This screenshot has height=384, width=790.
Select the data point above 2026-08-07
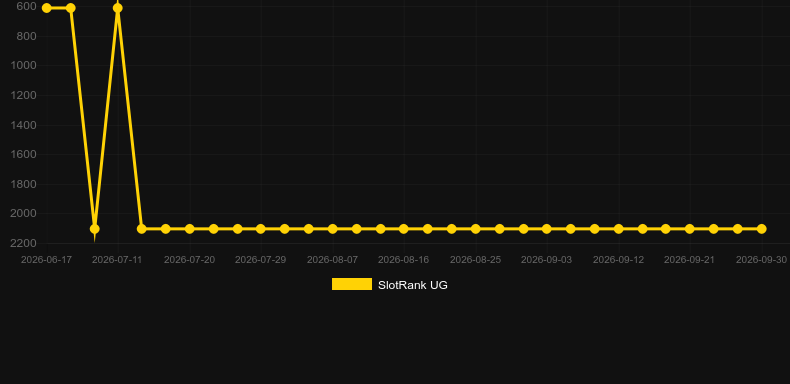[333, 229]
